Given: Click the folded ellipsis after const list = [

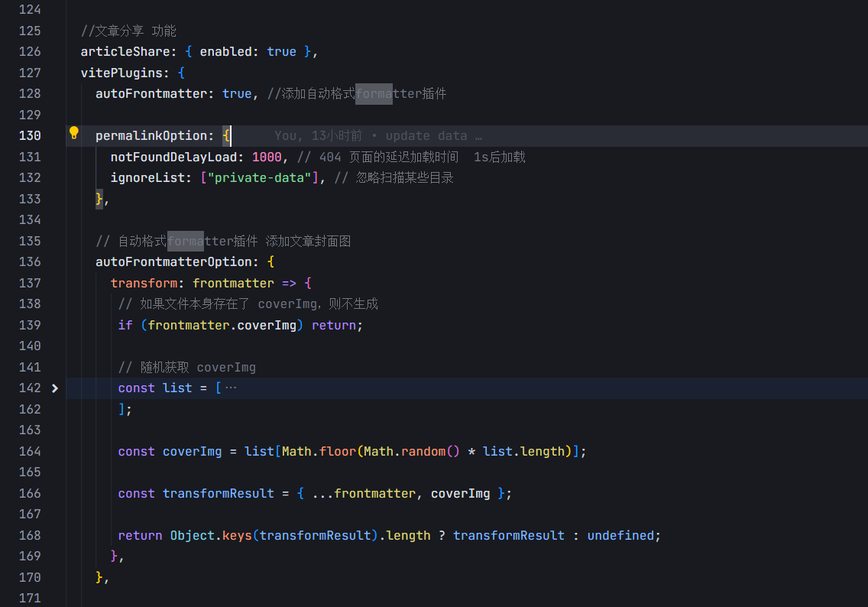Looking at the screenshot, I should [231, 388].
